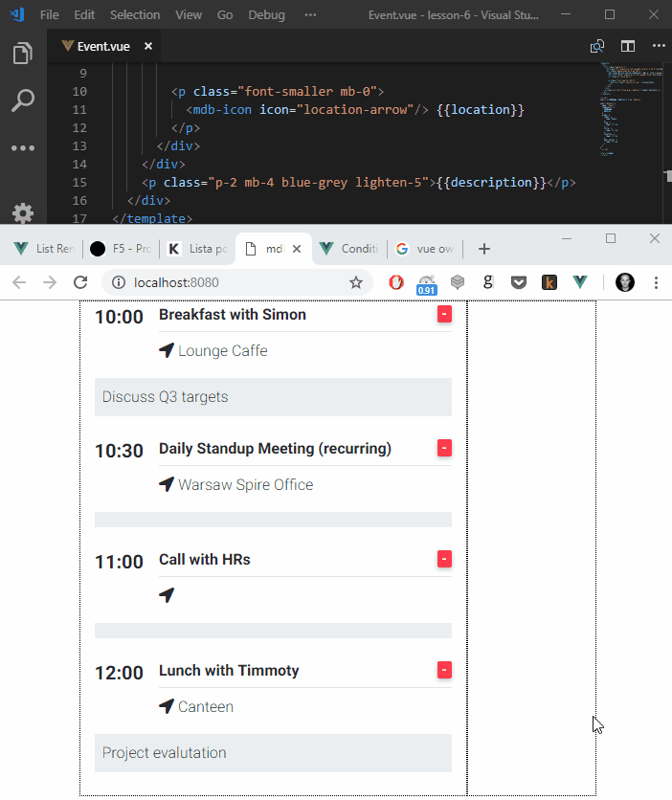Open the Debug menu
Image resolution: width=672 pixels, height=800 pixels.
(x=266, y=14)
